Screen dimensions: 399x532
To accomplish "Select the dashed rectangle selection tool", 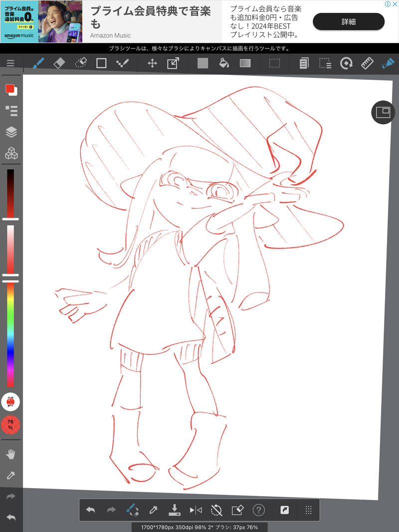I will (275, 63).
